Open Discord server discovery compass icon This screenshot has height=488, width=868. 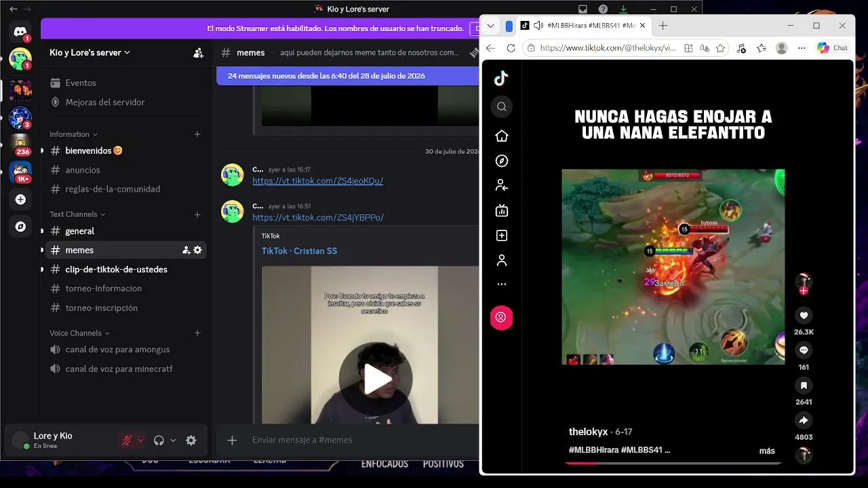[20, 227]
